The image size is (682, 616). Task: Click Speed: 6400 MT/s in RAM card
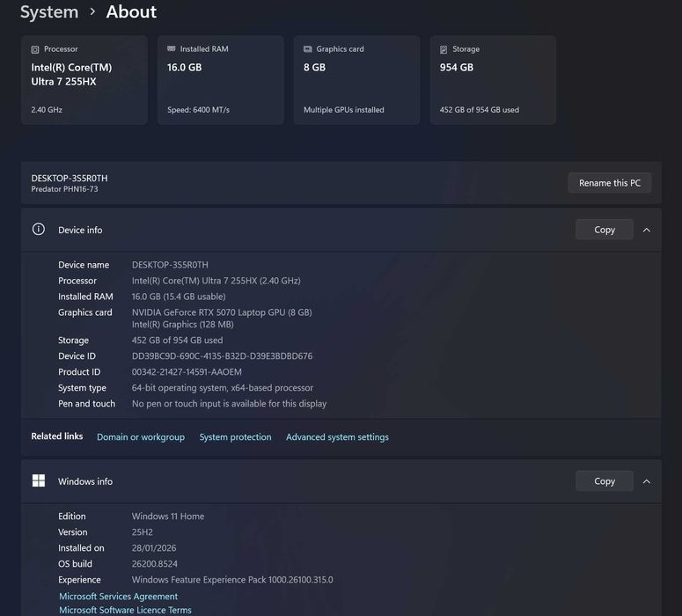[198, 110]
